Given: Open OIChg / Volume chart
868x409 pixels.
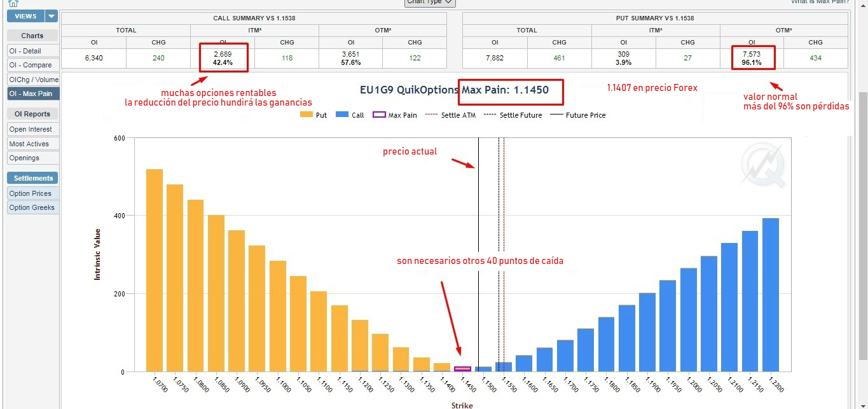Looking at the screenshot, I should click(33, 80).
